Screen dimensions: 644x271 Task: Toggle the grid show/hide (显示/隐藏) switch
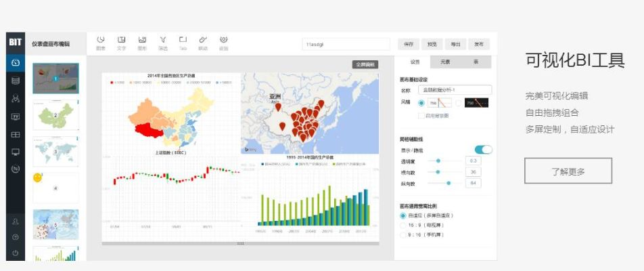pos(483,150)
